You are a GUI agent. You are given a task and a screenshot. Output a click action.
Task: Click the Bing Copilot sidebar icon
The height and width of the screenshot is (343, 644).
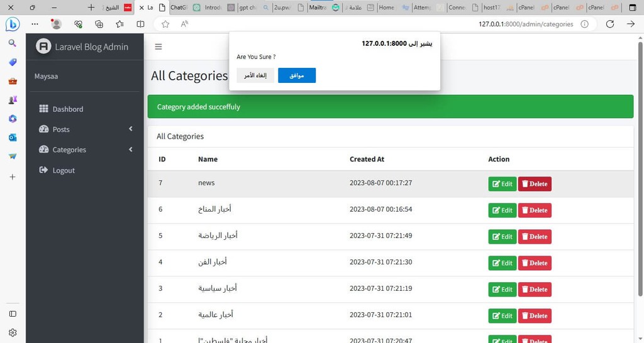coord(13,24)
